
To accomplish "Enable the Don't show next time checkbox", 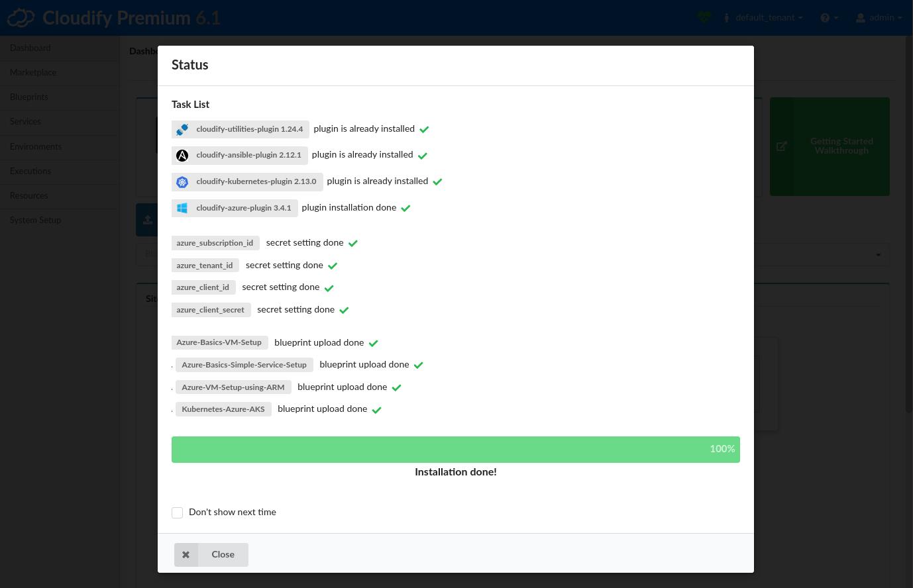I will coord(177,513).
